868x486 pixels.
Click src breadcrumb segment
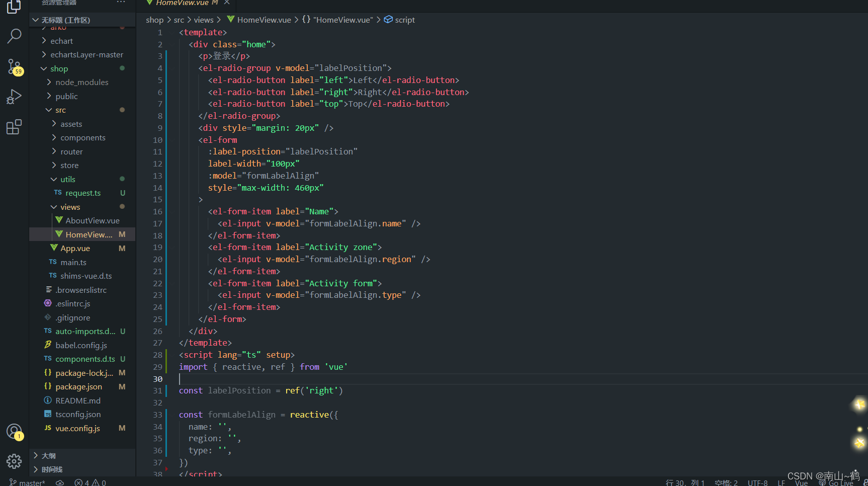[179, 20]
